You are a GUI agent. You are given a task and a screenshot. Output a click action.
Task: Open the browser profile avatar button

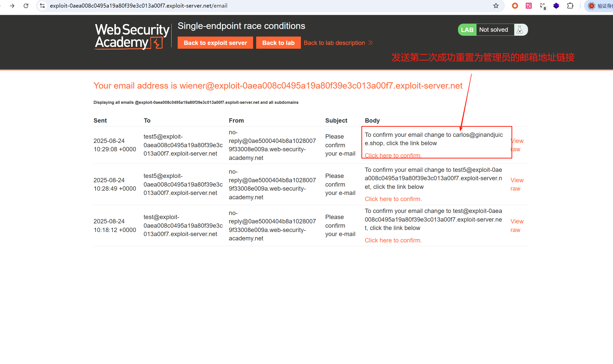tap(591, 6)
